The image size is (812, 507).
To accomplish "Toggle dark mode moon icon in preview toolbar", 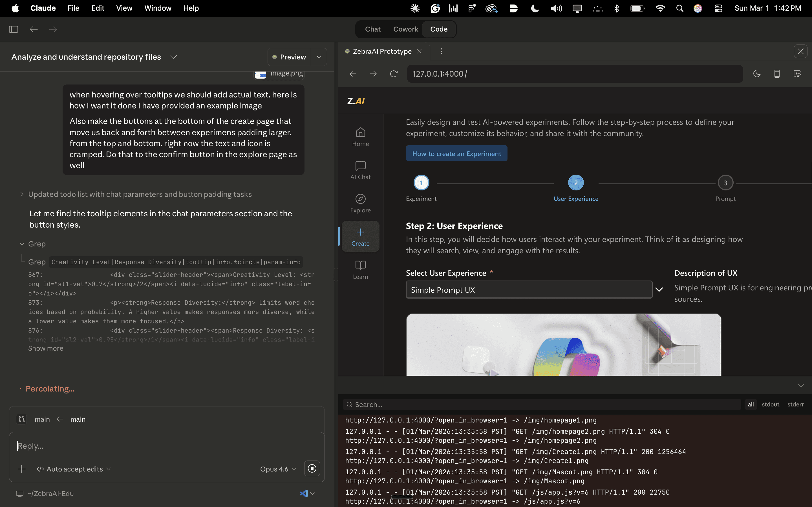I will [757, 74].
